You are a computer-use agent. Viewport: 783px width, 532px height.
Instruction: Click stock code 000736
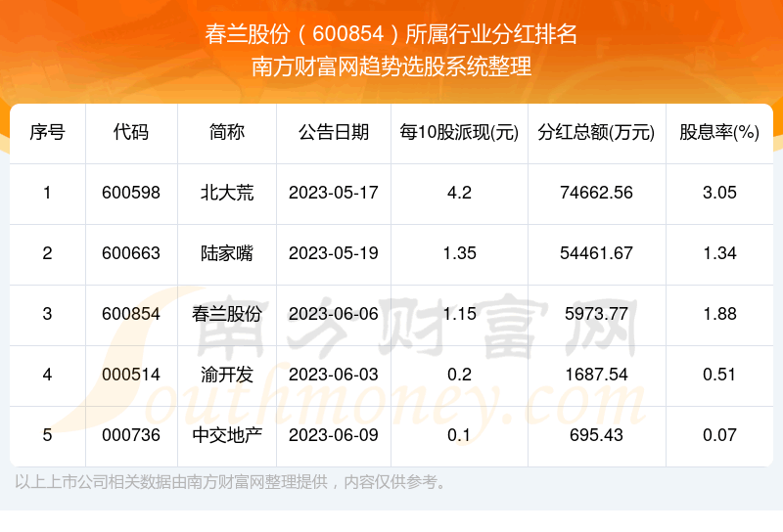[131, 435]
